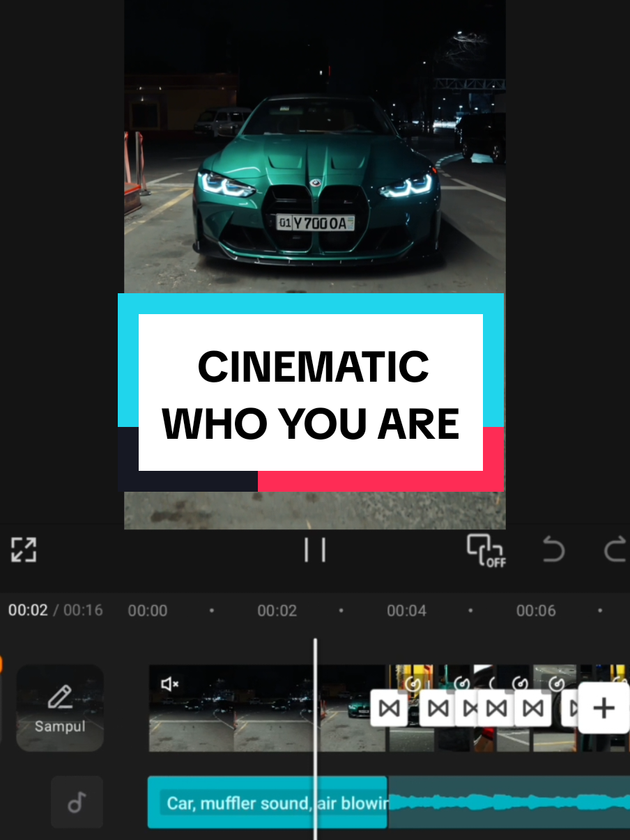630x840 pixels.
Task: Click the 00:06 mark on the ruler
Action: click(x=536, y=611)
